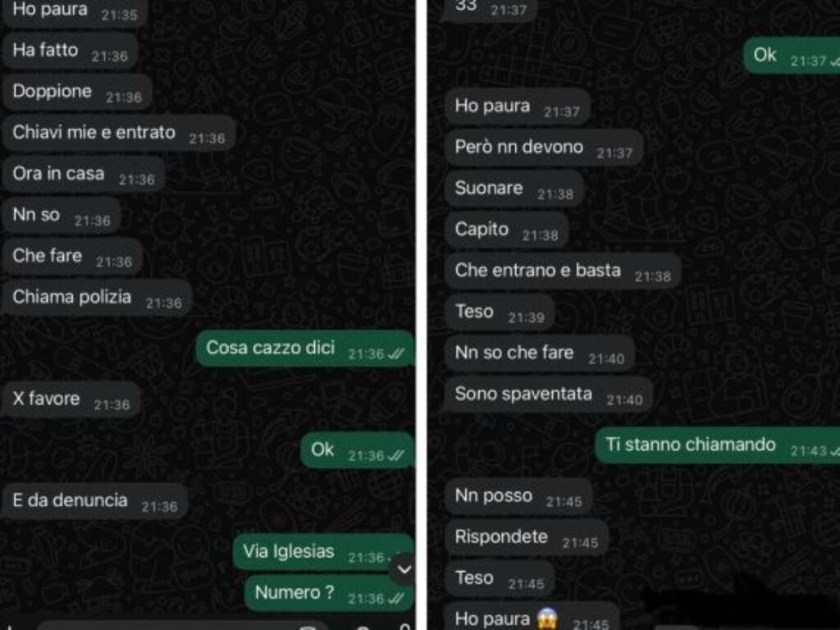
Task: Select the Nn so che fare message
Action: point(540,354)
